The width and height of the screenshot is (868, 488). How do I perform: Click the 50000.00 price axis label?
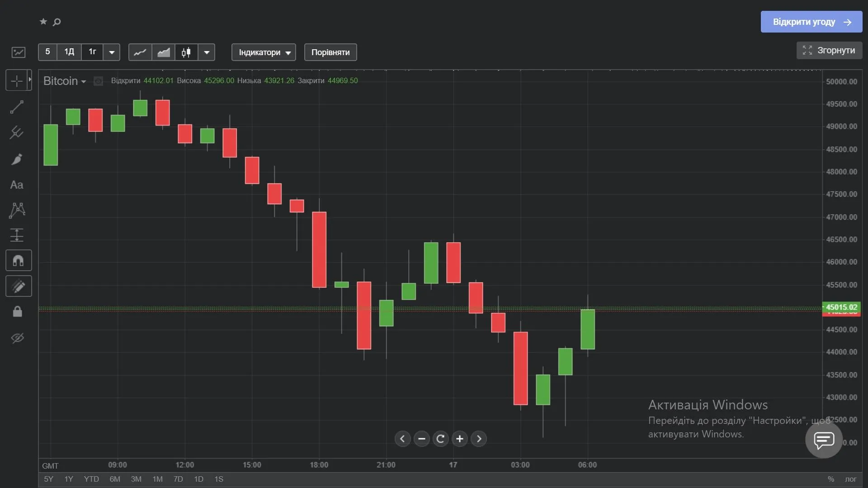pyautogui.click(x=841, y=82)
